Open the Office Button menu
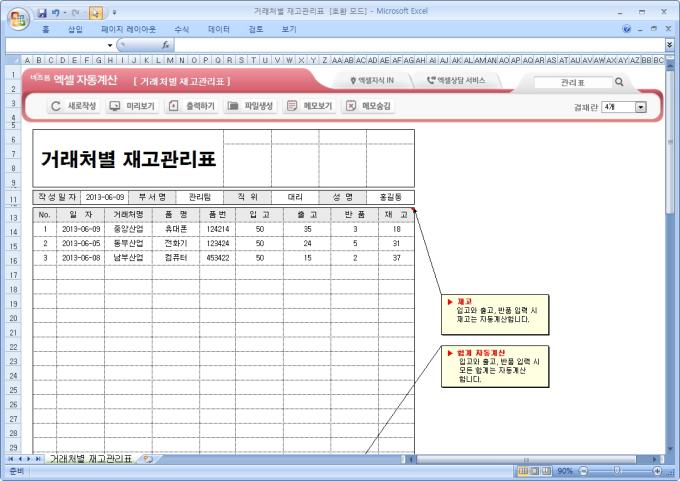This screenshot has width=680, height=481. (x=18, y=20)
